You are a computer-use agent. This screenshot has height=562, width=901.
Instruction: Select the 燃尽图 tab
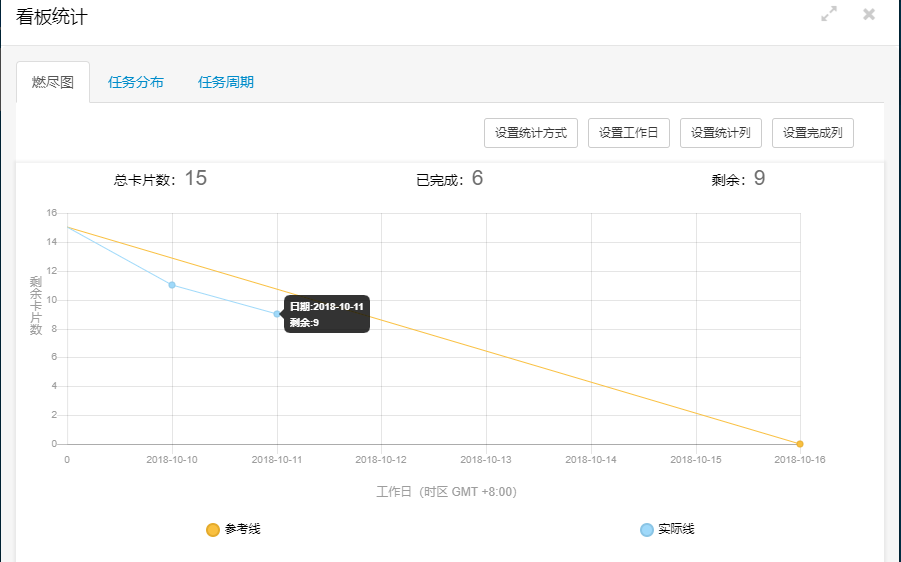pyautogui.click(x=53, y=82)
